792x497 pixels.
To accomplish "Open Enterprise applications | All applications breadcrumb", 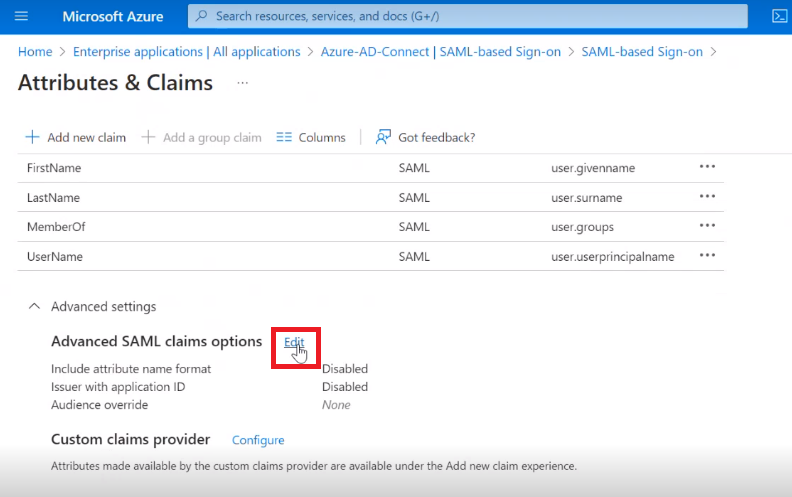I will (186, 52).
